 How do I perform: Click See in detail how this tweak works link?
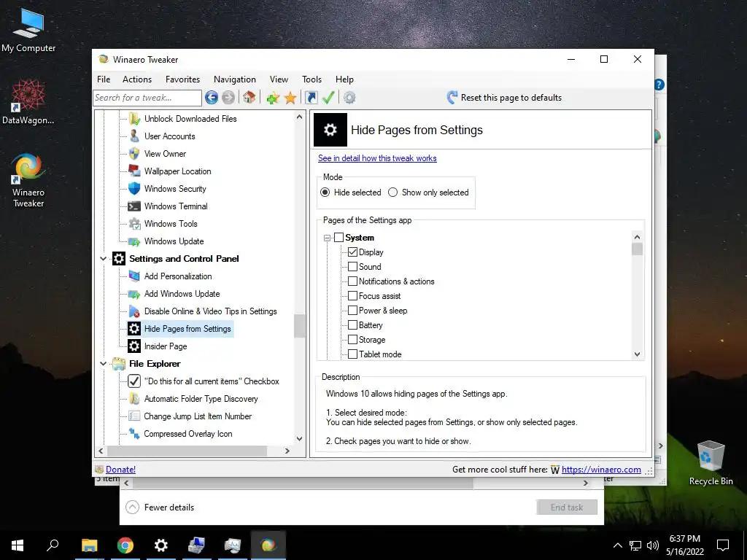(x=377, y=158)
